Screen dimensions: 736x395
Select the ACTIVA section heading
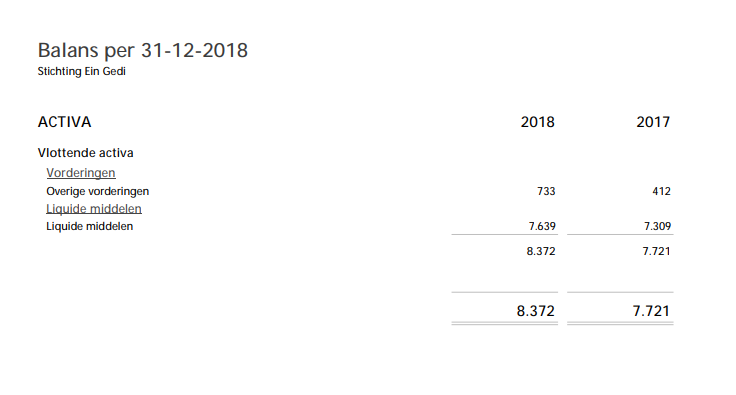coord(64,122)
